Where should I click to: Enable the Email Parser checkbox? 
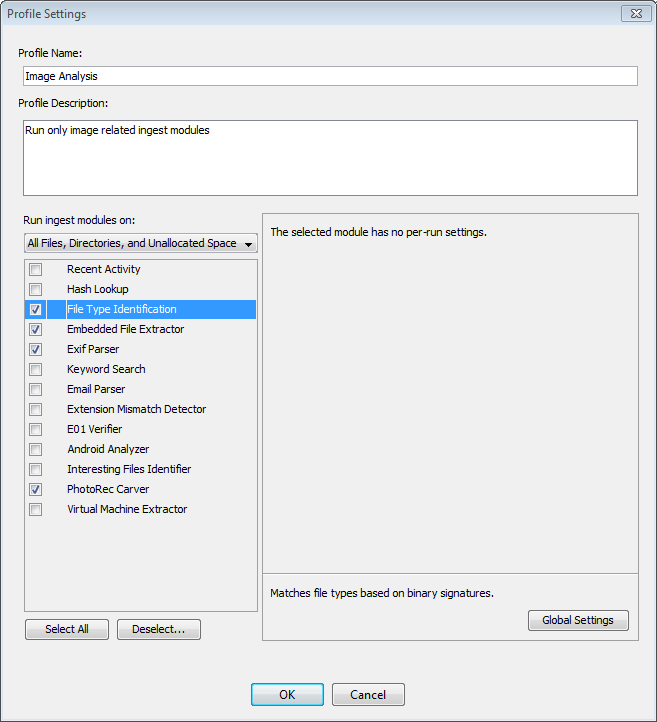36,389
